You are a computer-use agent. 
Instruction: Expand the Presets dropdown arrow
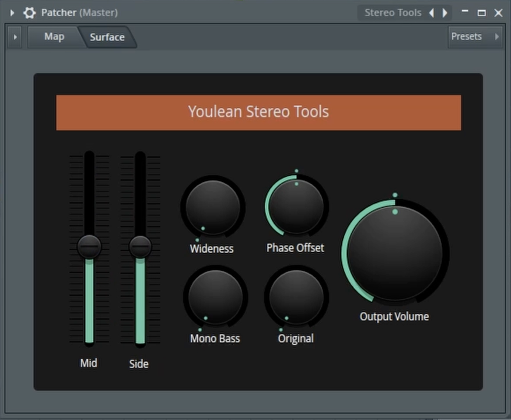coord(496,37)
